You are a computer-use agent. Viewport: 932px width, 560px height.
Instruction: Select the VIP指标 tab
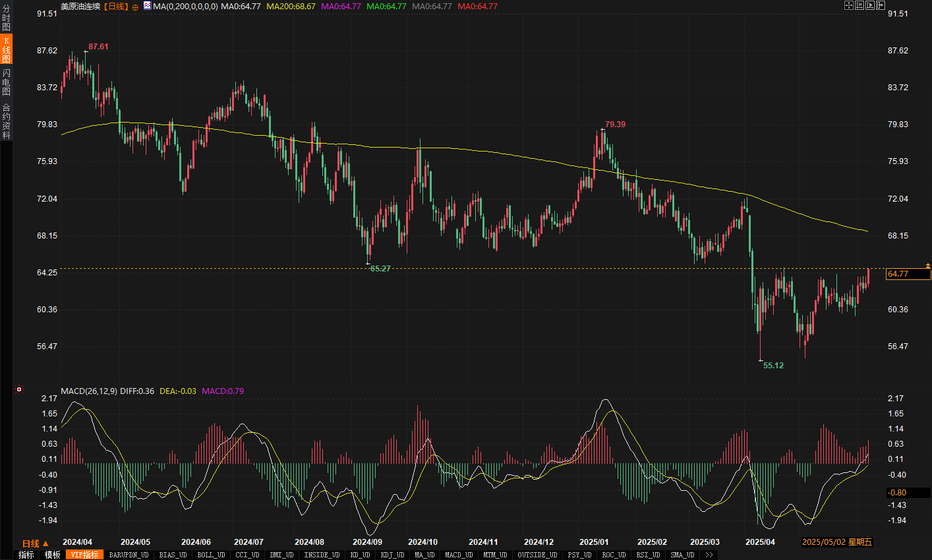click(85, 555)
